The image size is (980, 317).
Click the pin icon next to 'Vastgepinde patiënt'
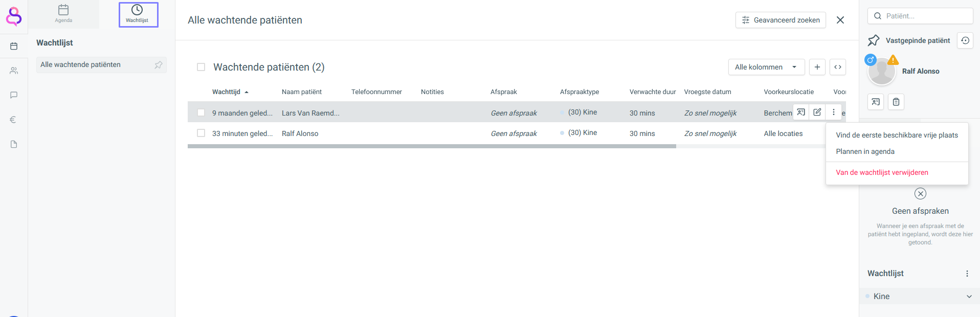point(874,40)
